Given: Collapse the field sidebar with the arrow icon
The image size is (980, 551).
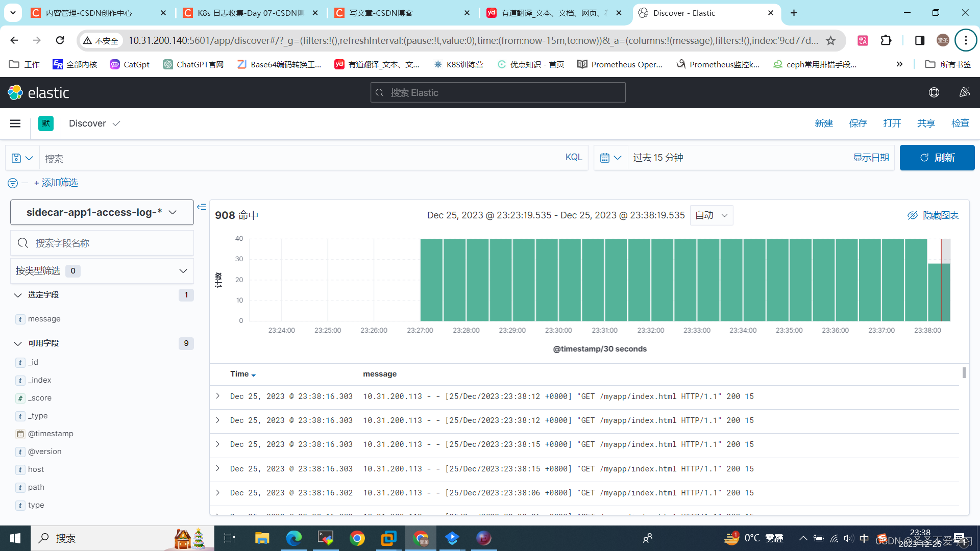Looking at the screenshot, I should coord(202,207).
